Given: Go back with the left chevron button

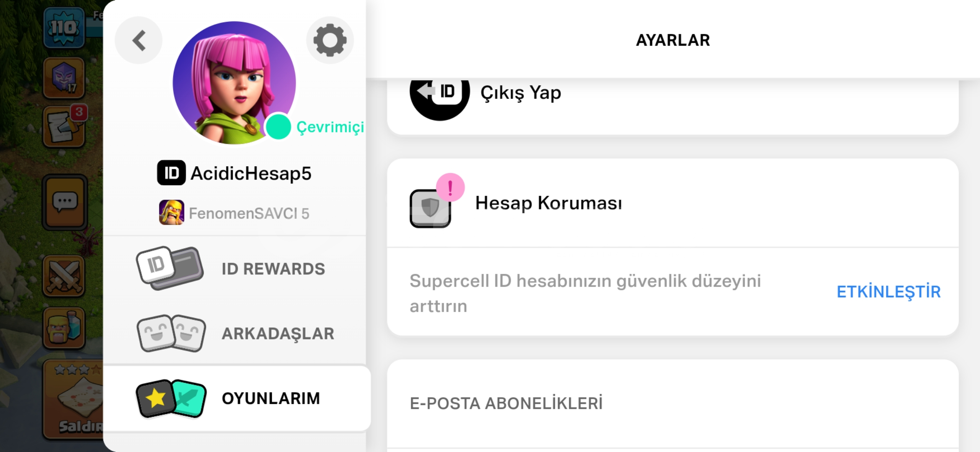Looking at the screenshot, I should pos(139,40).
